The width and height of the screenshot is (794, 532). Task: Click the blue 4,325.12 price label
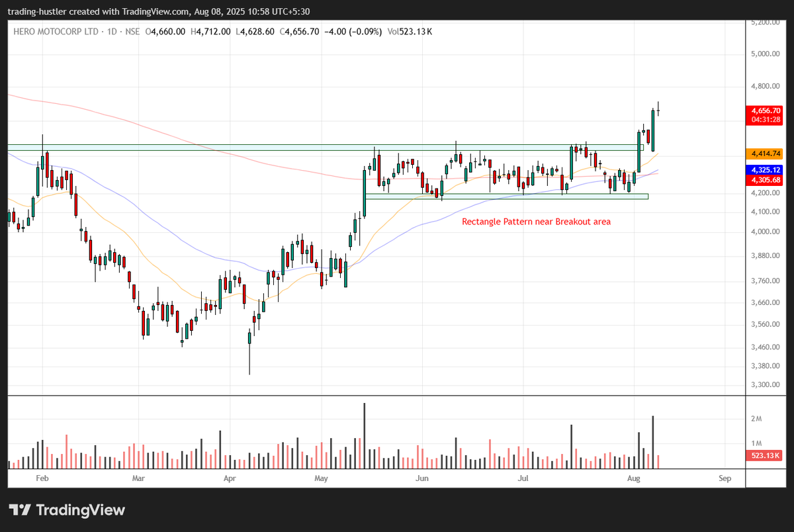coord(766,170)
